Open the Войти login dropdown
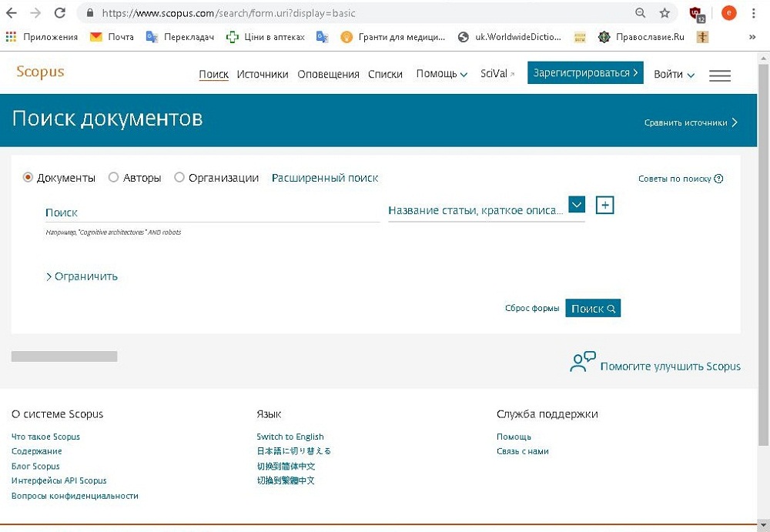This screenshot has height=532, width=770. pos(674,75)
